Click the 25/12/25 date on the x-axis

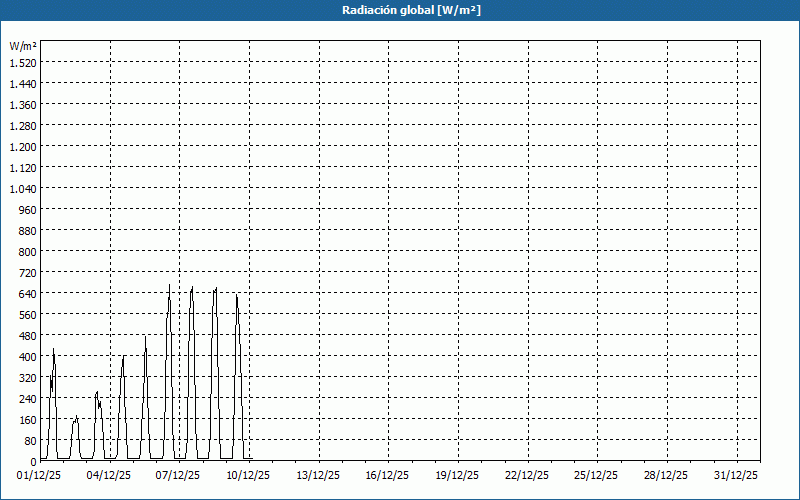click(x=596, y=475)
